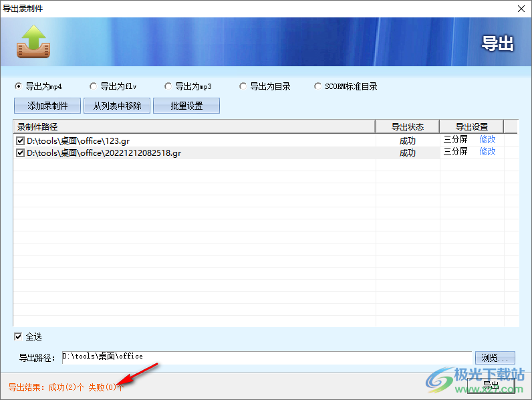Select the 导出为mp4 radio button
The height and width of the screenshot is (400, 532).
coord(19,86)
